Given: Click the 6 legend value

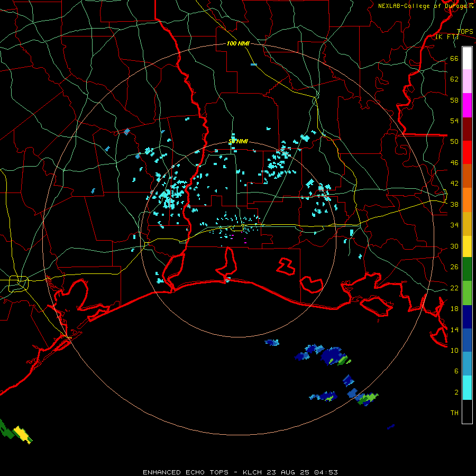Looking at the screenshot, I should point(456,371).
